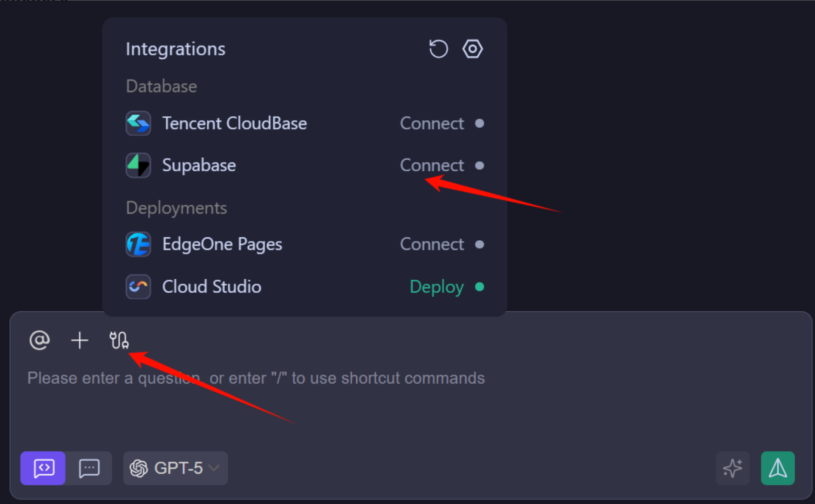The width and height of the screenshot is (815, 504).
Task: Open the GPT-5 model dropdown
Action: [175, 468]
